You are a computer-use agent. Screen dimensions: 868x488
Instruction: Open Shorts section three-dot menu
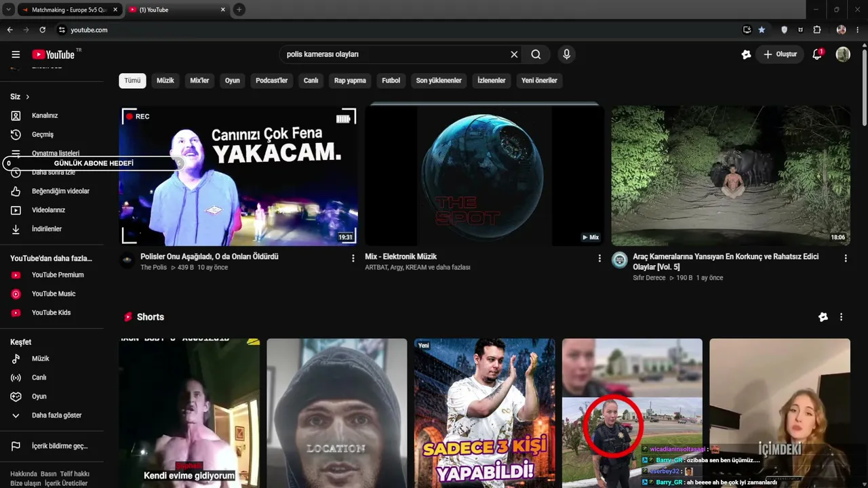(841, 317)
